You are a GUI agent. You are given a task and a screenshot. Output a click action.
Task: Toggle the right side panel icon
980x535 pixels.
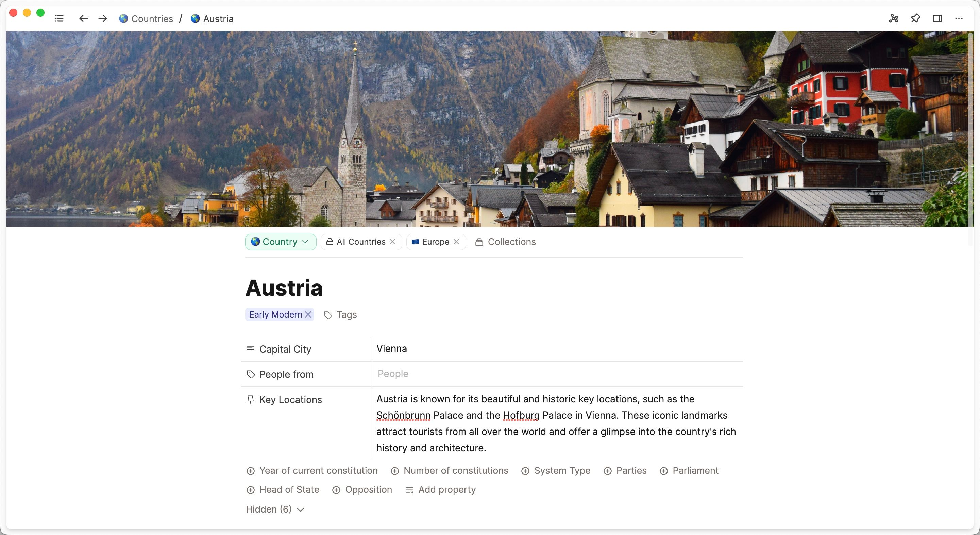937,19
